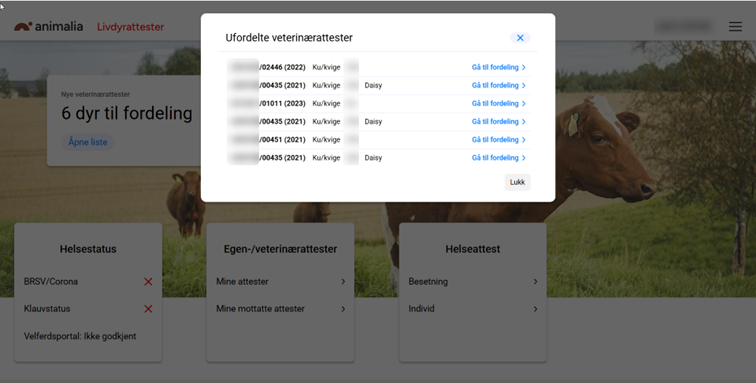Click the Livdyrattester title link
Viewport: 756px width, 383px height.
131,27
